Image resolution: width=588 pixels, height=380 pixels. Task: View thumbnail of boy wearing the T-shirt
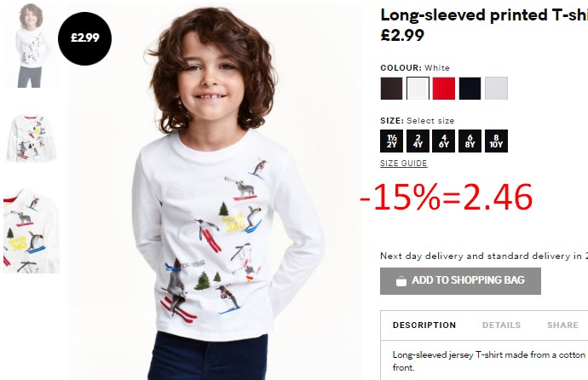pos(32,45)
